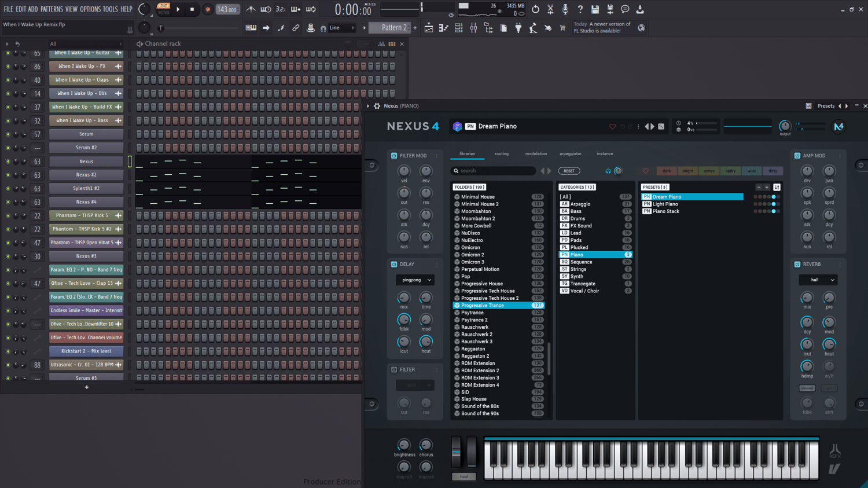Expand the Nexus plugin menu arrow
This screenshot has height=488, width=868.
pos(368,106)
